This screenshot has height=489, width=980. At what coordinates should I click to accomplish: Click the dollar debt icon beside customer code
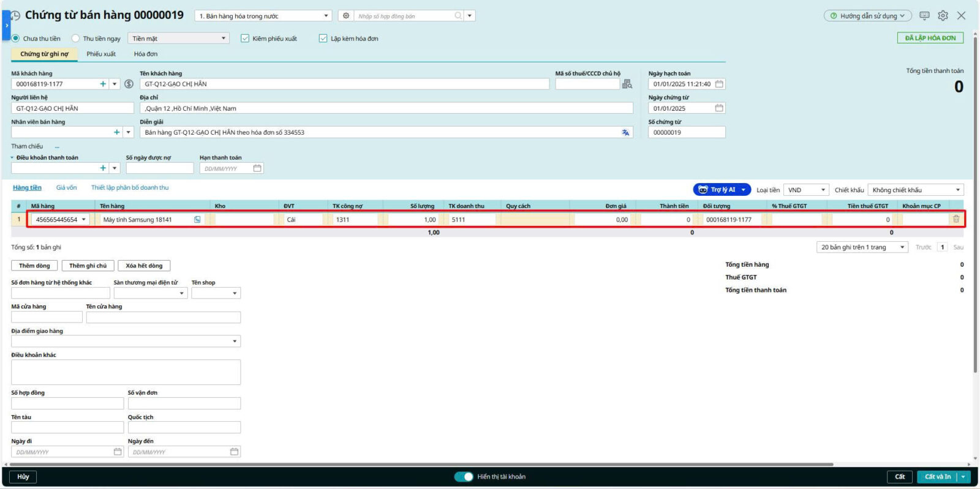(x=129, y=84)
